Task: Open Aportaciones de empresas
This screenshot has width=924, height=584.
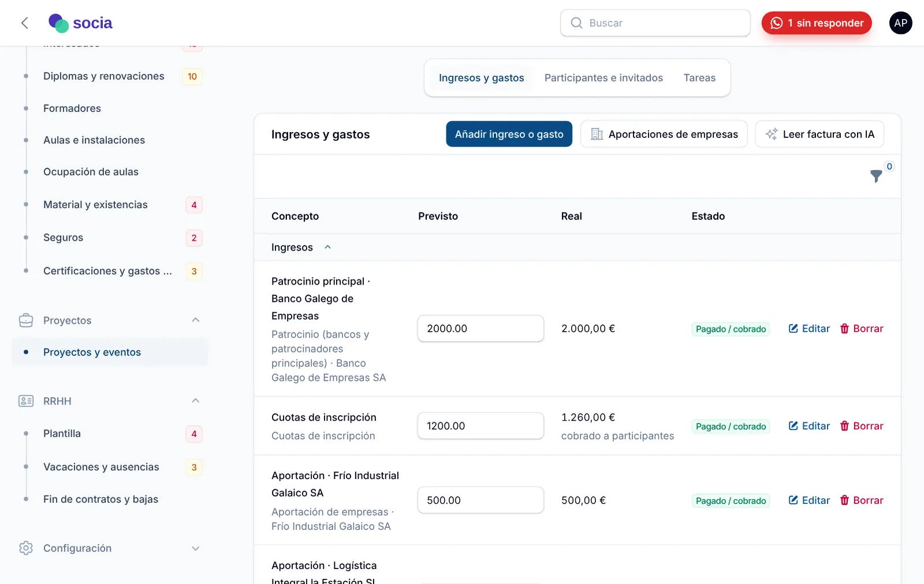Action: point(664,134)
